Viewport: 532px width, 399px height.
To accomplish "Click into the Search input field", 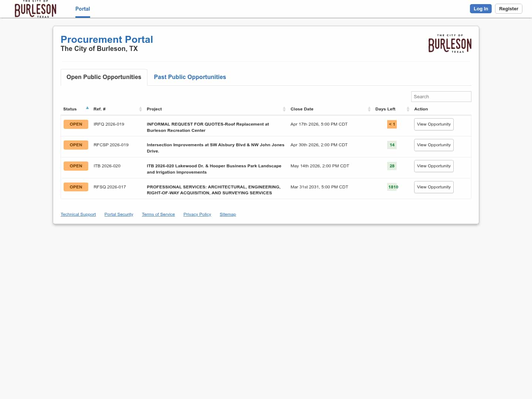I will (441, 97).
